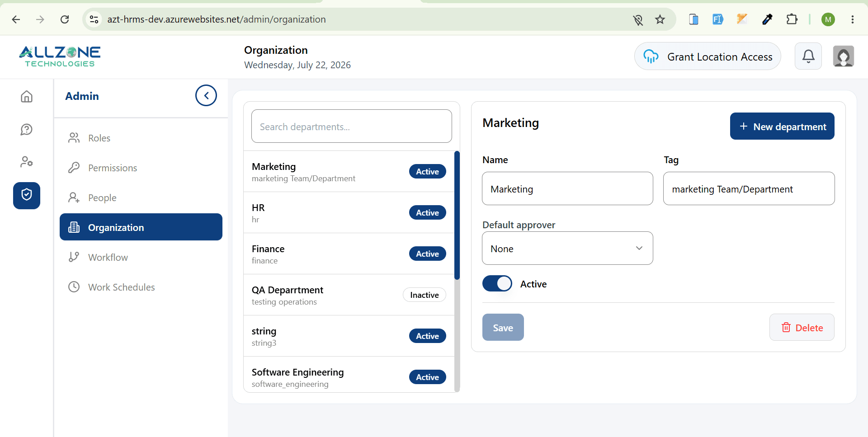Click the Work Schedules clock icon
Viewport: 868px width, 437px height.
point(74,287)
